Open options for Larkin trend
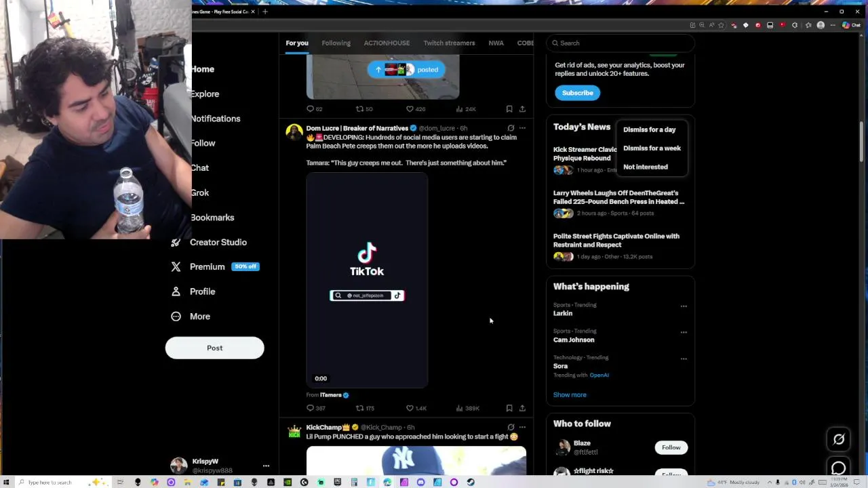Screen dimensions: 868x488 click(x=684, y=306)
